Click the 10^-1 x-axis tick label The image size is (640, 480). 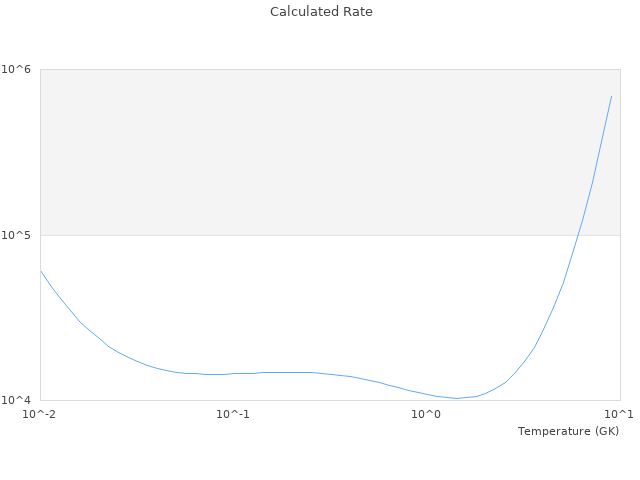[x=233, y=414]
